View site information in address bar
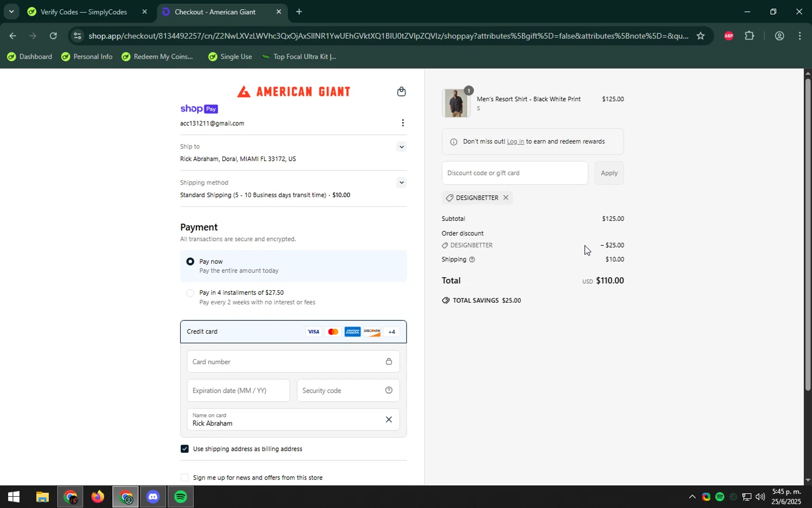This screenshot has height=508, width=812. pos(77,36)
